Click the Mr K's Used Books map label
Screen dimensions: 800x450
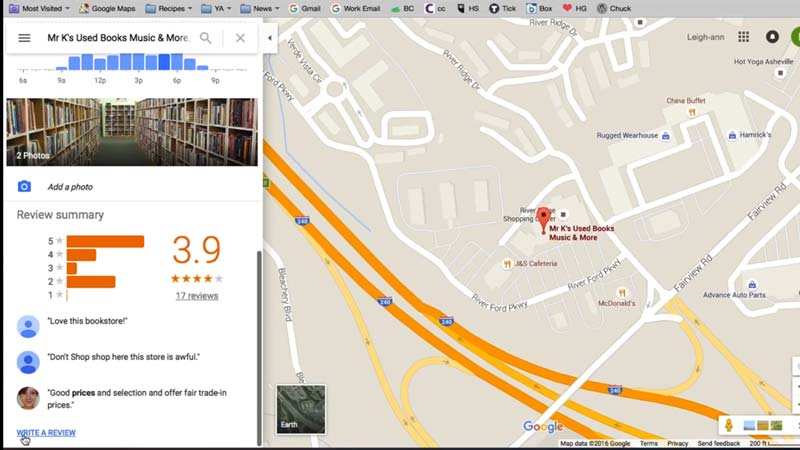[581, 233]
